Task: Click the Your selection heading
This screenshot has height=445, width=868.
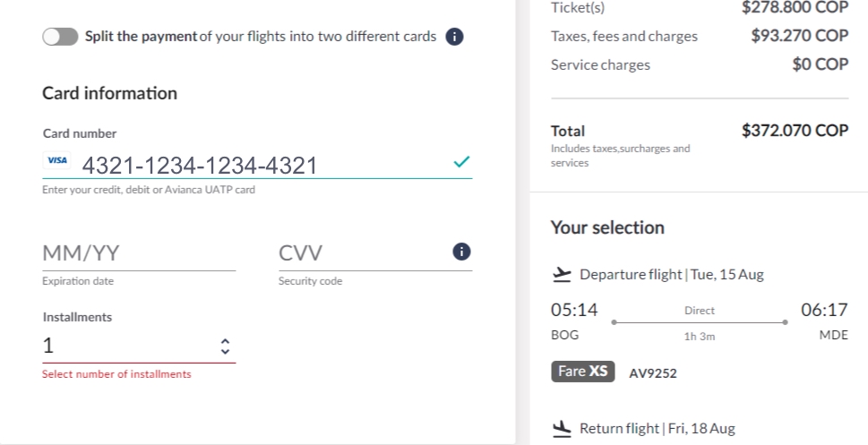Action: click(607, 227)
